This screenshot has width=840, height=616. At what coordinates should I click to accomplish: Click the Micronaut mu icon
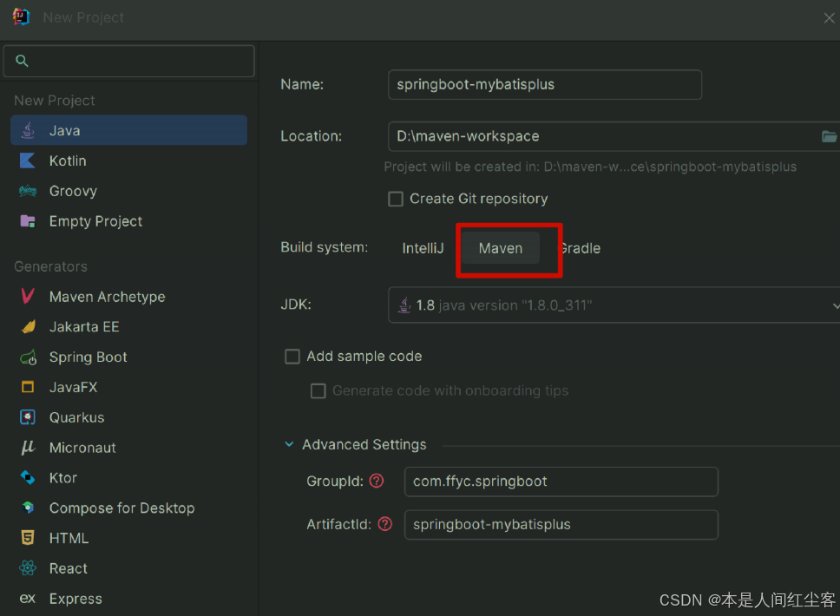coord(28,448)
